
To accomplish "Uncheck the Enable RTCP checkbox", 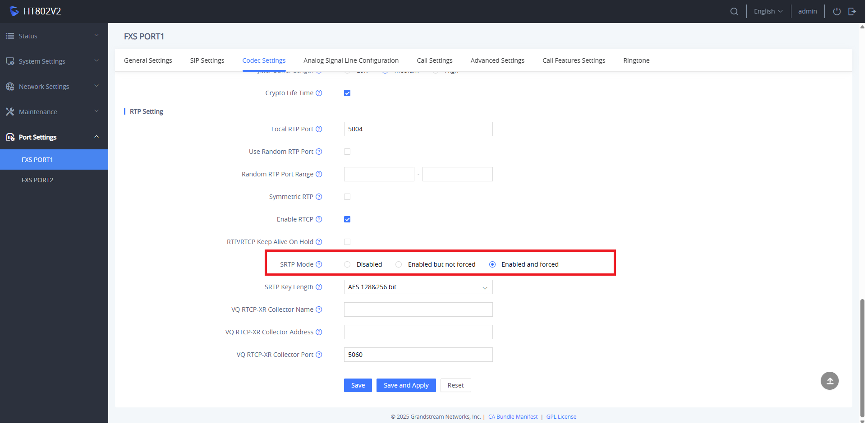I will tap(348, 220).
